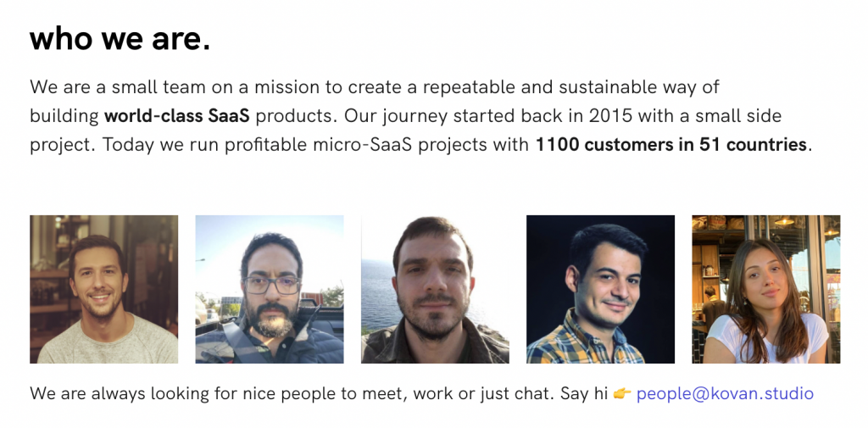Open the people@kovan.studio email link
The width and height of the screenshot is (868, 428).
tap(726, 394)
